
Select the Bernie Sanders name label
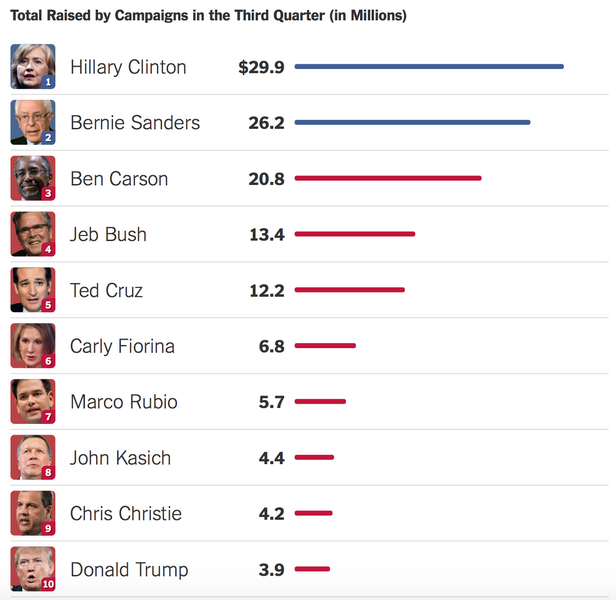tap(135, 123)
